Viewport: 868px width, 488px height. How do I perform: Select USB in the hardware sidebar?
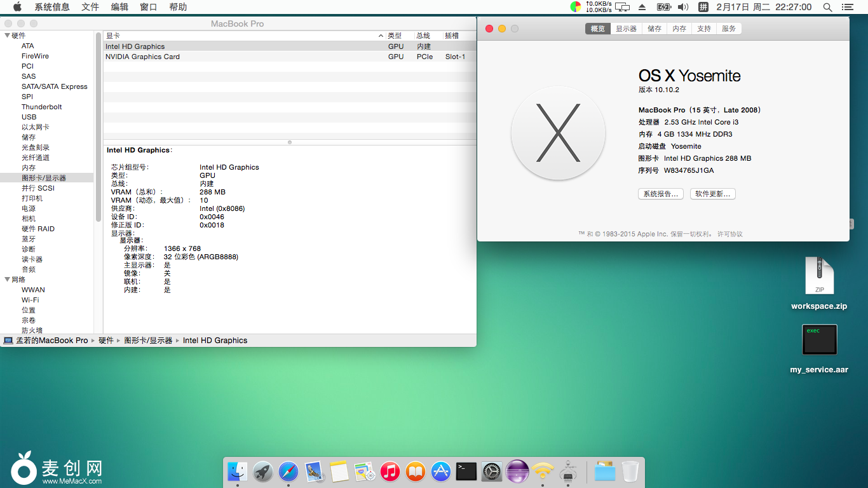coord(29,117)
